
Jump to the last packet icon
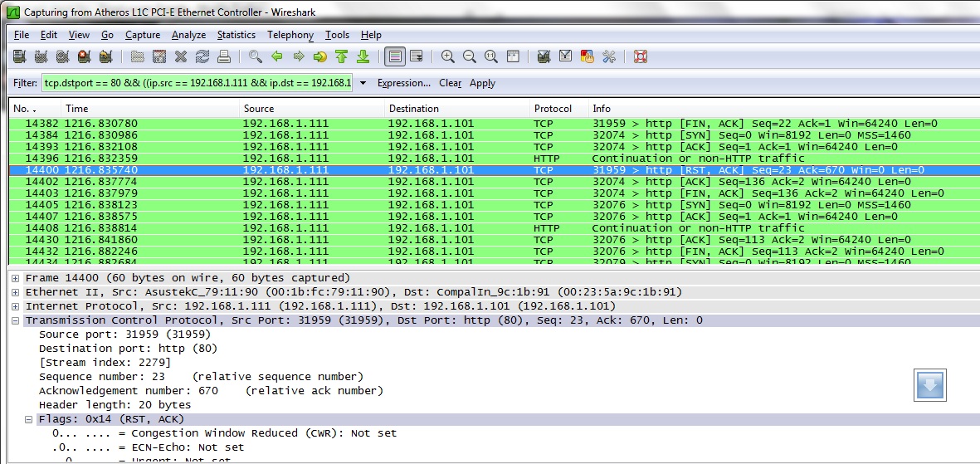363,56
